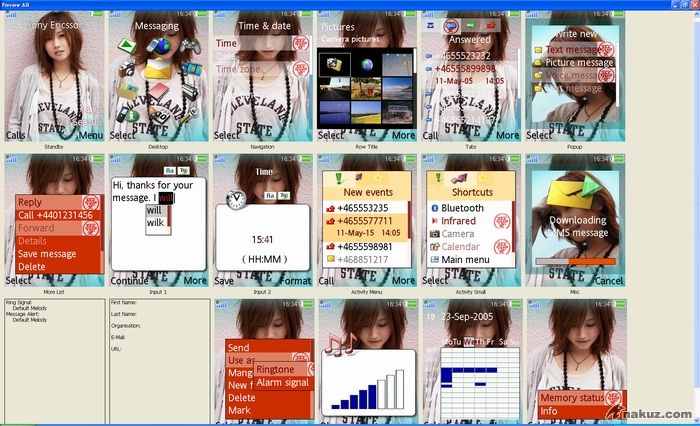Switch to the Answered calls tab icon

pos(451,26)
